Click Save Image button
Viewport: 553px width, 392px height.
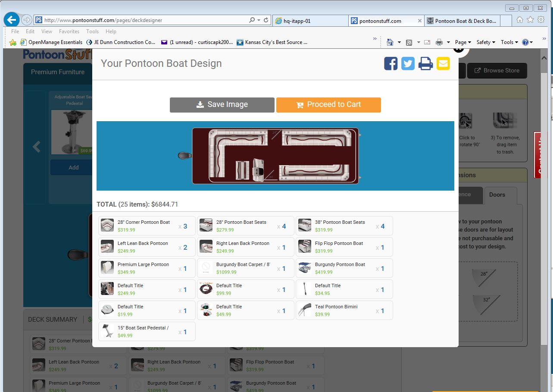(222, 105)
